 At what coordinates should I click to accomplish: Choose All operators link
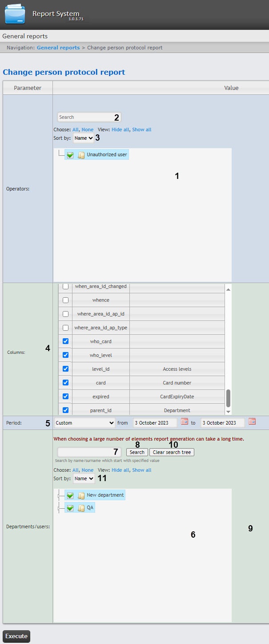(75, 130)
